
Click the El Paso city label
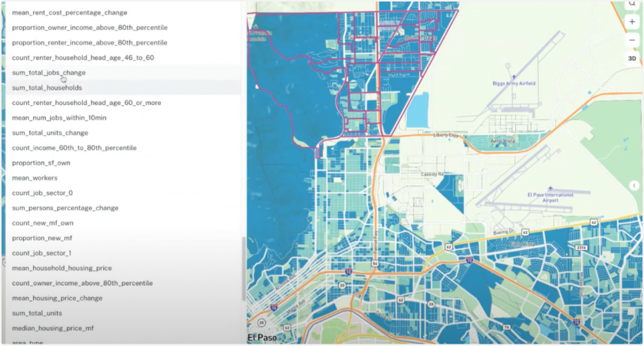(262, 338)
